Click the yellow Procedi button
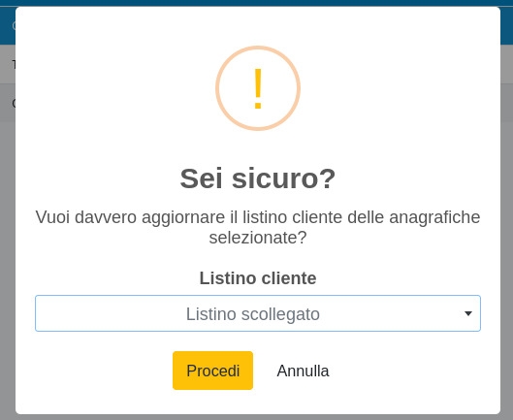Screen dimensions: 513x420 click(x=212, y=371)
